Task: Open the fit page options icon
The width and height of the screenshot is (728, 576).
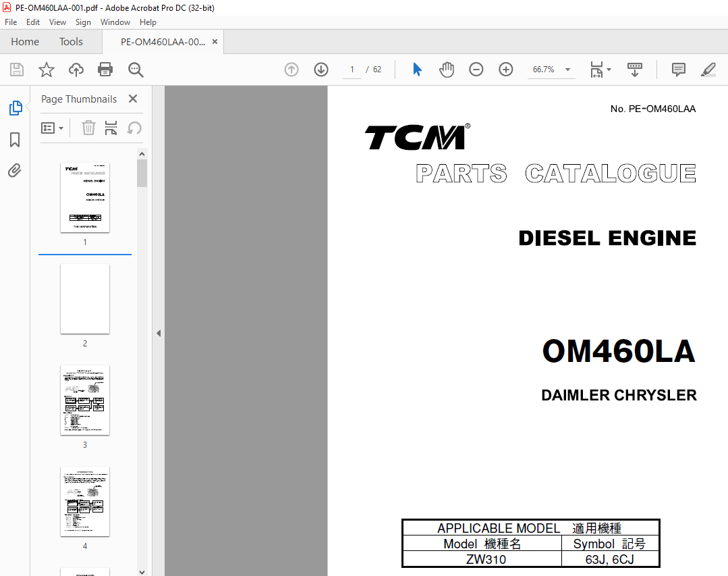Action: pyautogui.click(x=596, y=70)
